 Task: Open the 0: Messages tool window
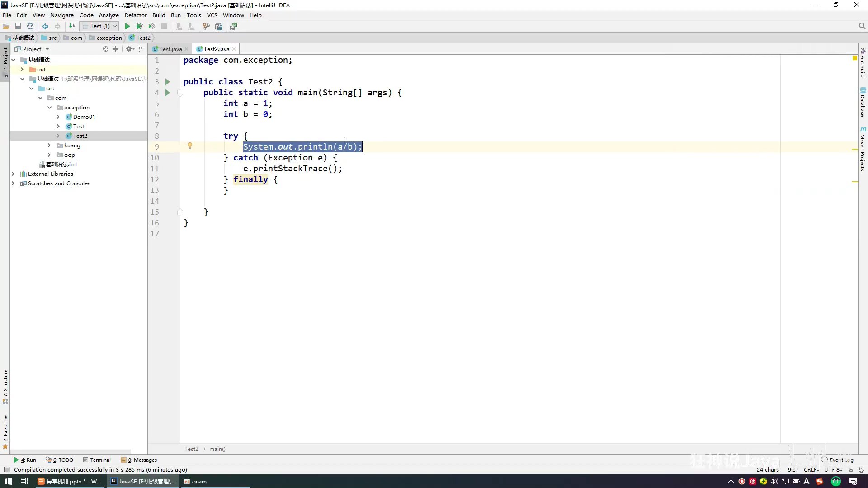point(139,460)
